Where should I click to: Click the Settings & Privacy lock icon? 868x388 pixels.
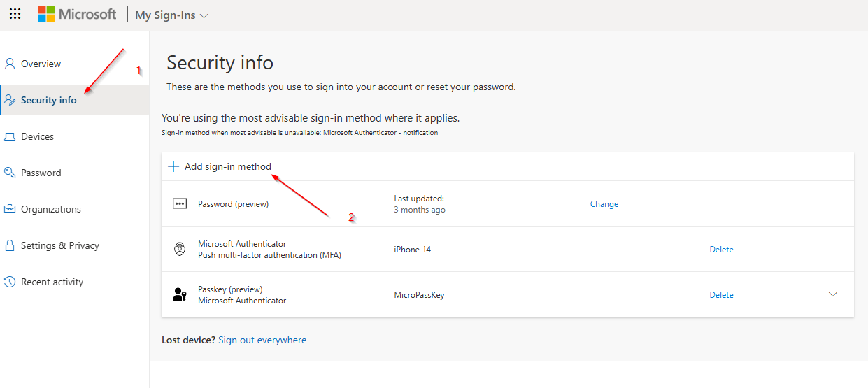point(10,245)
